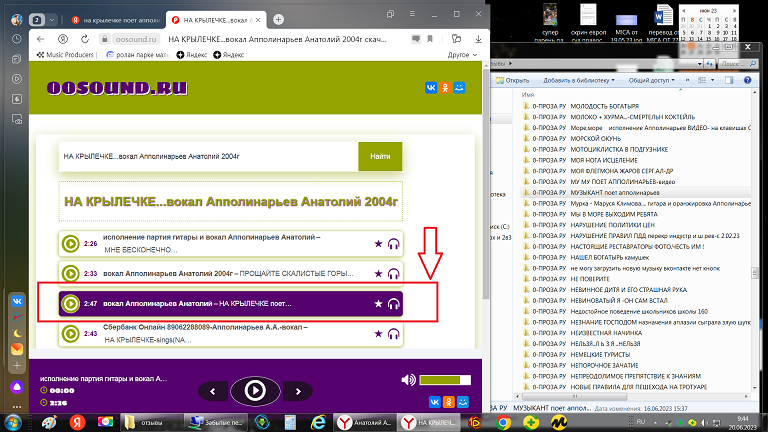Screen dimensions: 768x432
Task: Open the browser hamburger menu
Action: tap(412, 14)
